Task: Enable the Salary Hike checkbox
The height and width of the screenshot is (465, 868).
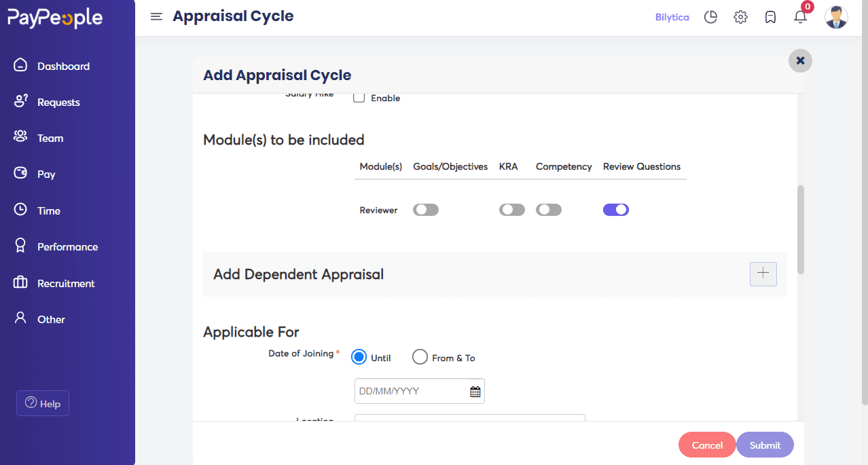Action: (x=359, y=98)
